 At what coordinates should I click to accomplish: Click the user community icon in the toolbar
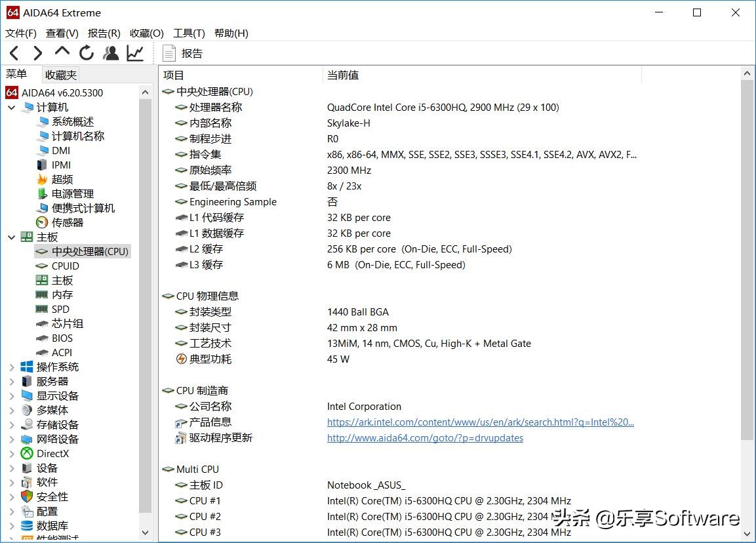click(x=110, y=52)
